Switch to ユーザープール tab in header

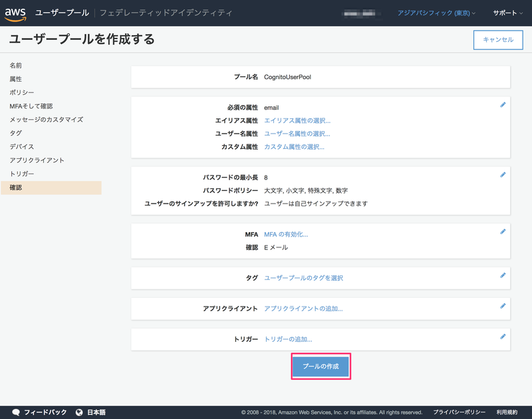pos(62,13)
